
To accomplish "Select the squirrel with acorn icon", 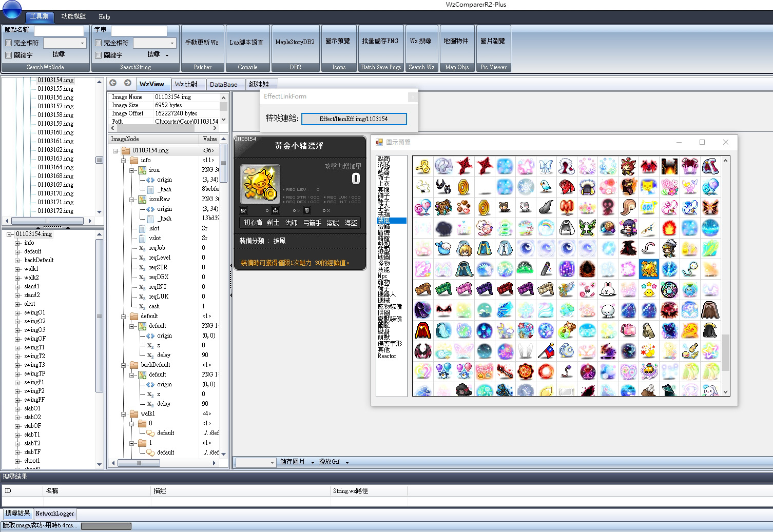I will pos(567,330).
